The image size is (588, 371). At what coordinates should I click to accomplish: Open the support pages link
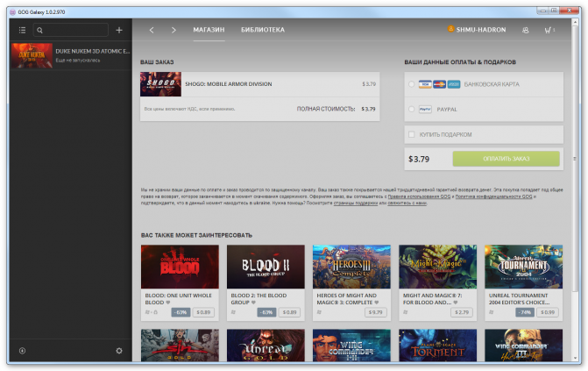[x=356, y=203]
